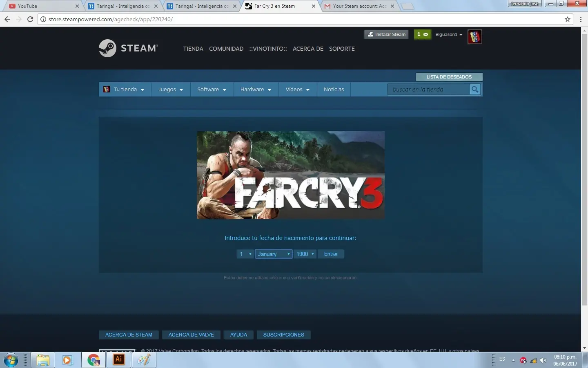The image size is (588, 368).
Task: Click the Steam logo in the header
Action: click(128, 48)
